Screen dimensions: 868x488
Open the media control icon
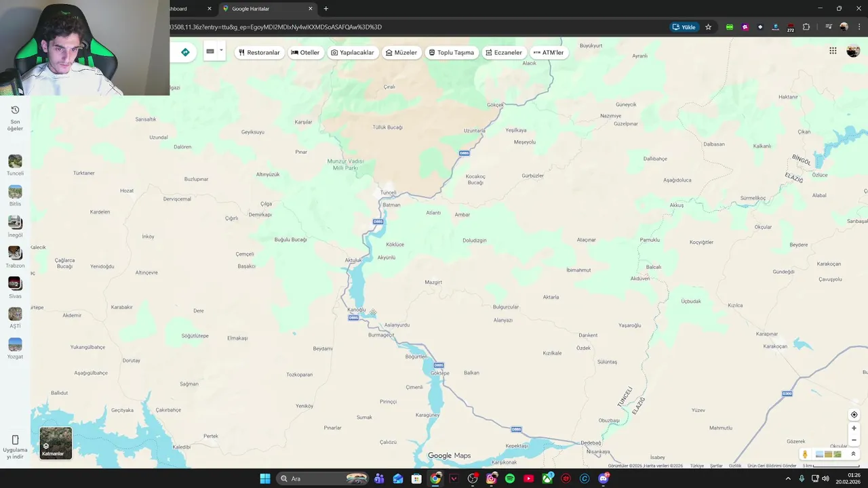click(x=829, y=27)
